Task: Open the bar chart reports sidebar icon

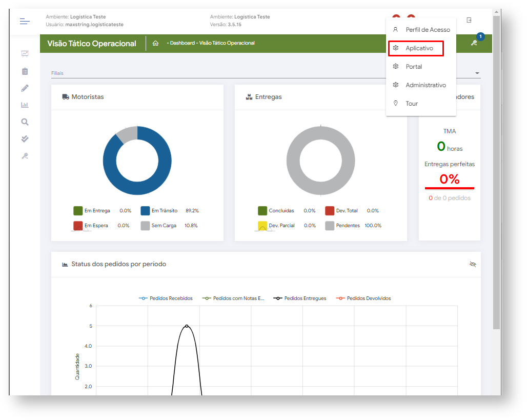Action: click(x=25, y=105)
